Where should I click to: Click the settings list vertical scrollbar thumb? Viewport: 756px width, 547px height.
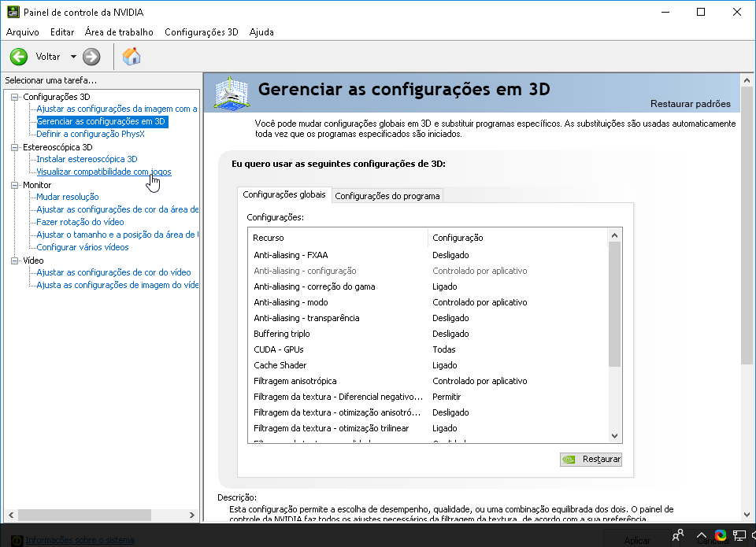click(x=614, y=305)
